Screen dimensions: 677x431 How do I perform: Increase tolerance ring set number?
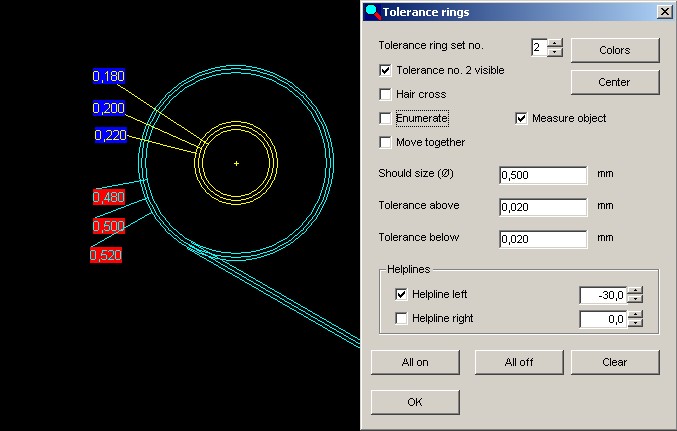click(555, 43)
